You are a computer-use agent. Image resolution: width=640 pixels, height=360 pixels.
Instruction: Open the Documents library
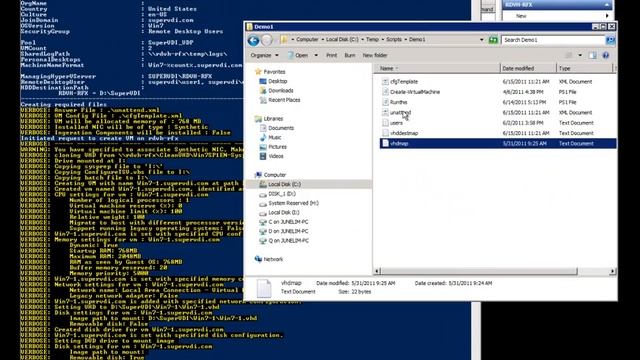click(x=281, y=128)
